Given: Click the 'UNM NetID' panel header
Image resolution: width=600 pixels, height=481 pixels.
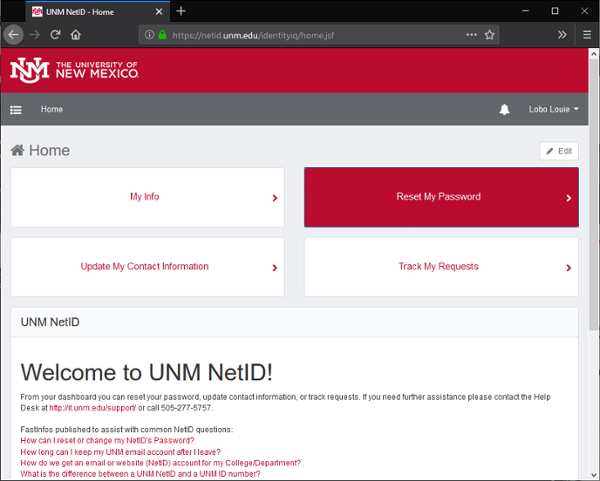Looking at the screenshot, I should 295,322.
